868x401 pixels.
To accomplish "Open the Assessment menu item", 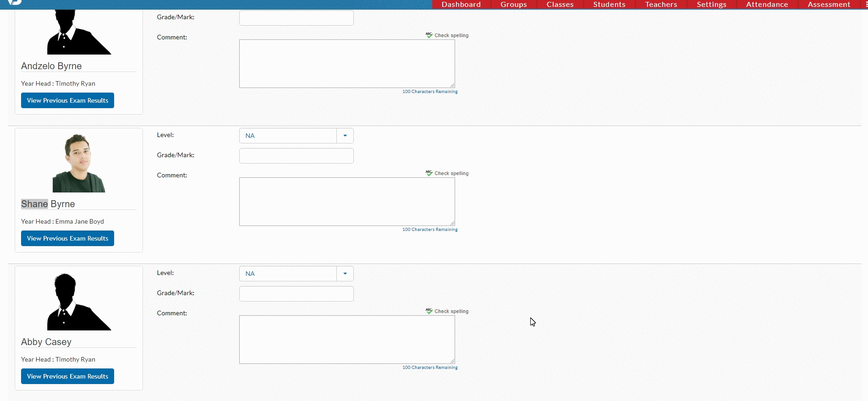I will coord(829,5).
